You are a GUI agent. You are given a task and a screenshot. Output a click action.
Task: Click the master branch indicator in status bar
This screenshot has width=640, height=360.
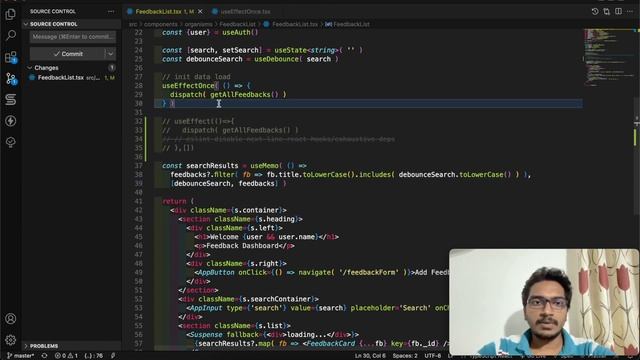tap(21, 356)
